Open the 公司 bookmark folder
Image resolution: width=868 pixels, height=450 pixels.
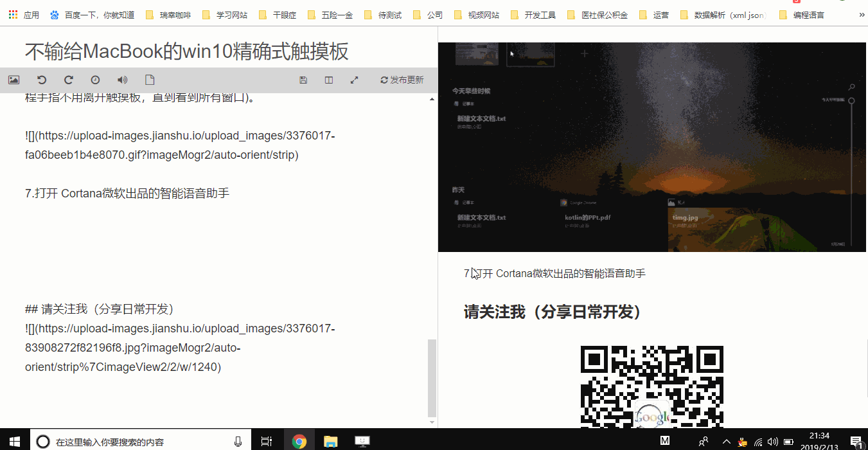(x=428, y=15)
